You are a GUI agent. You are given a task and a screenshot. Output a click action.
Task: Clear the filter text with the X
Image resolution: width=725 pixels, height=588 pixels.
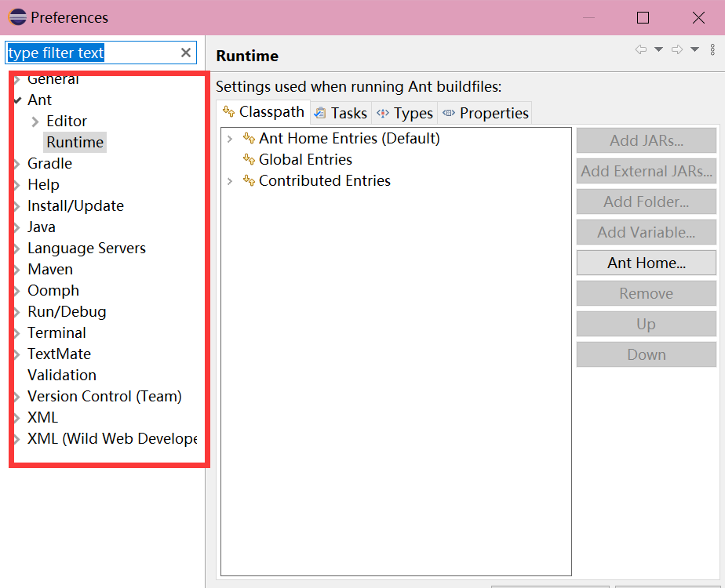pos(185,53)
